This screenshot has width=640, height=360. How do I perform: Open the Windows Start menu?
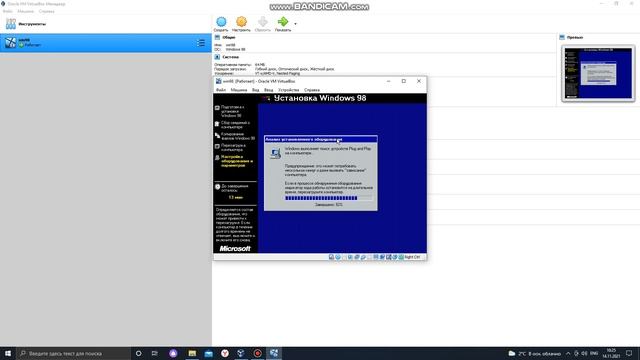8,353
